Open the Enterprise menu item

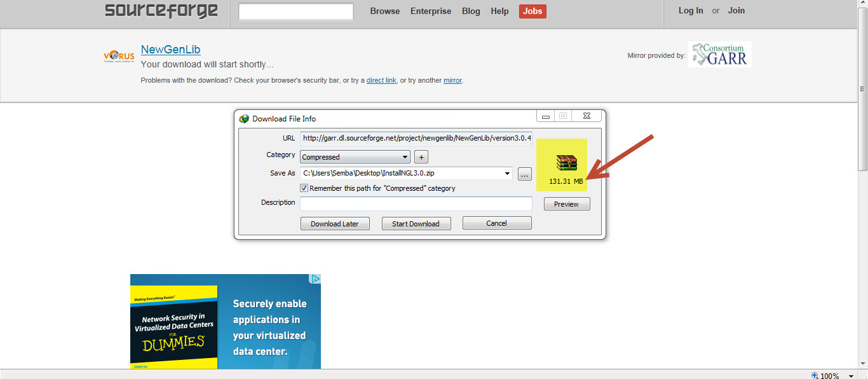431,11
